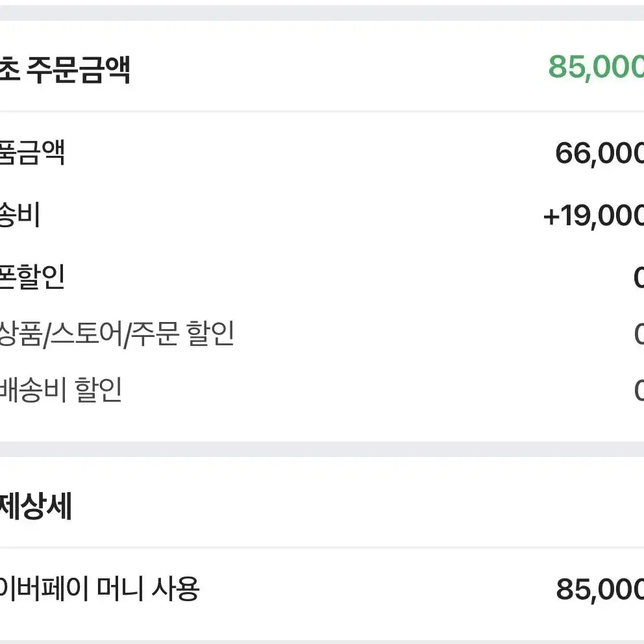Screen dimensions: 644x644
Task: Click the 주문금액 section header
Action: pyautogui.click(x=64, y=70)
